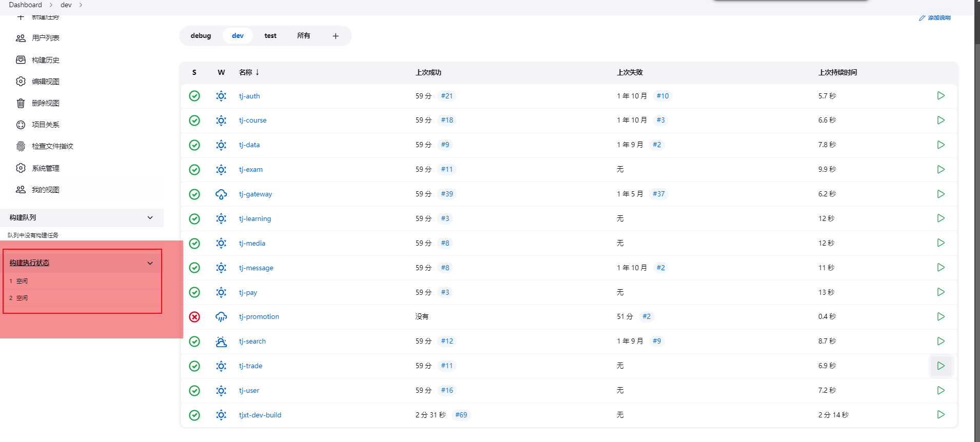Click the fingerprint icon for 检查文件指纹
Image resolution: width=980 pixels, height=442 pixels.
click(x=21, y=146)
